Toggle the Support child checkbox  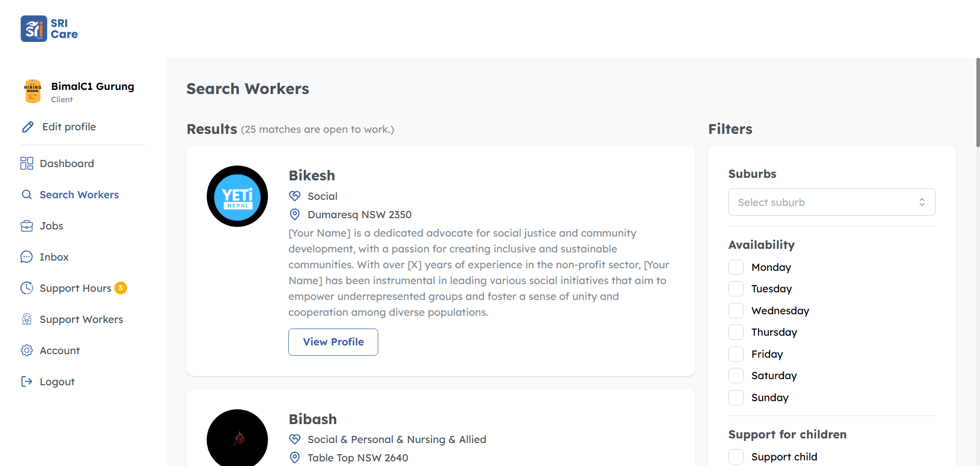pyautogui.click(x=736, y=457)
